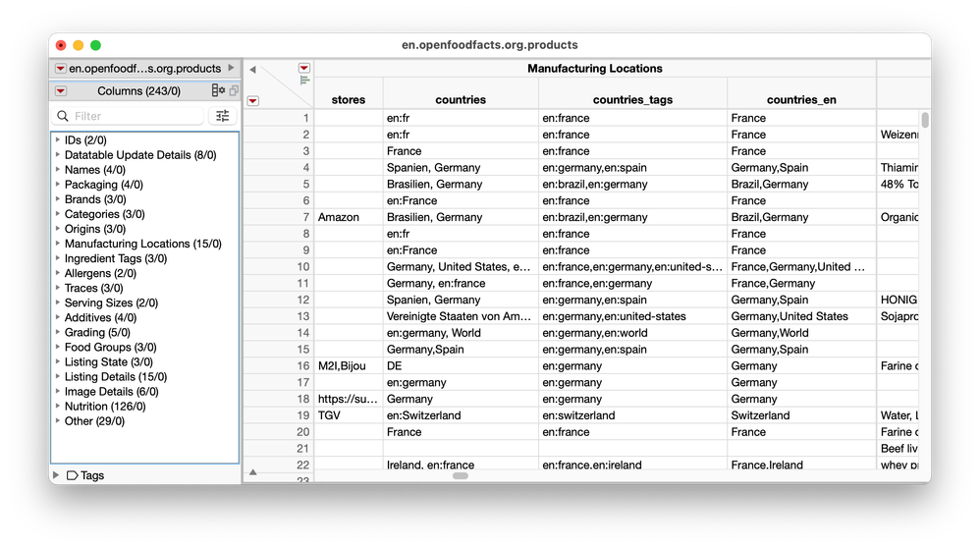Expand the Nutrition (126/0) column group
Screen dimensions: 980x549
[x=58, y=406]
